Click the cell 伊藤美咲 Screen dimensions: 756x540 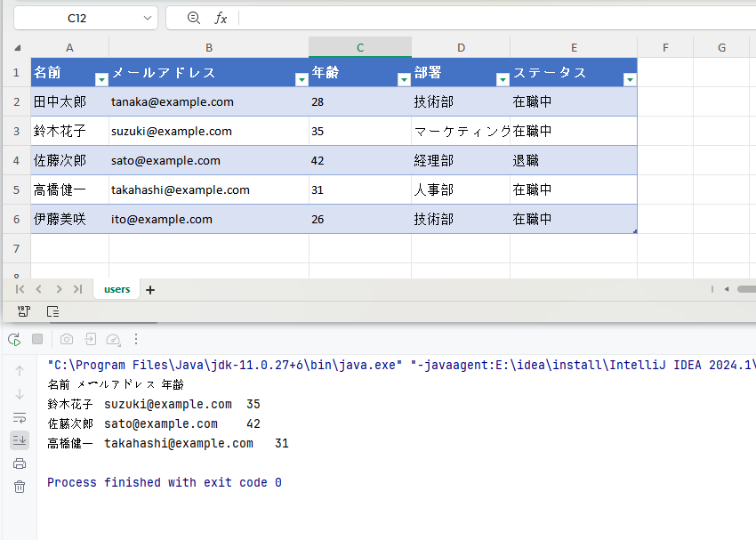click(70, 220)
